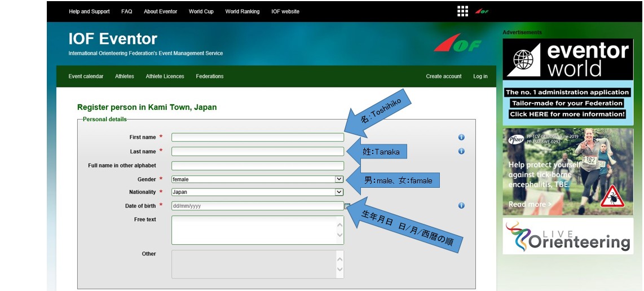Go to About Eventor
The width and height of the screenshot is (644, 291).
click(160, 11)
